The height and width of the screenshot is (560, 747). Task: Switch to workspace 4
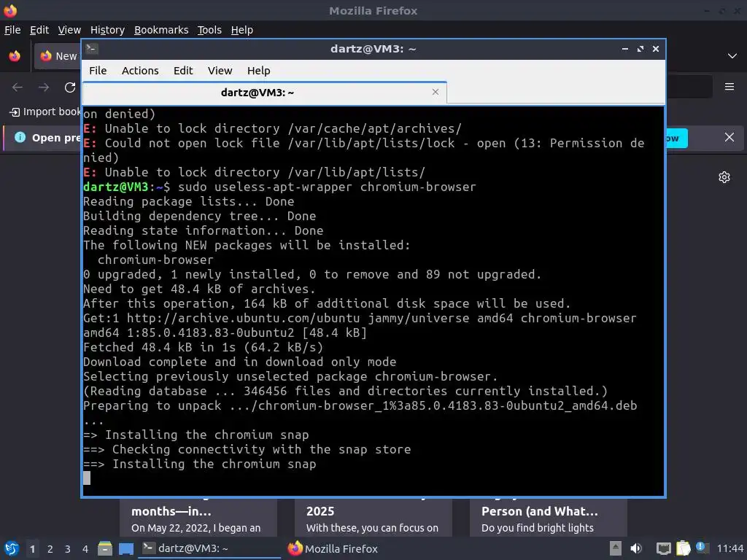[x=85, y=549]
